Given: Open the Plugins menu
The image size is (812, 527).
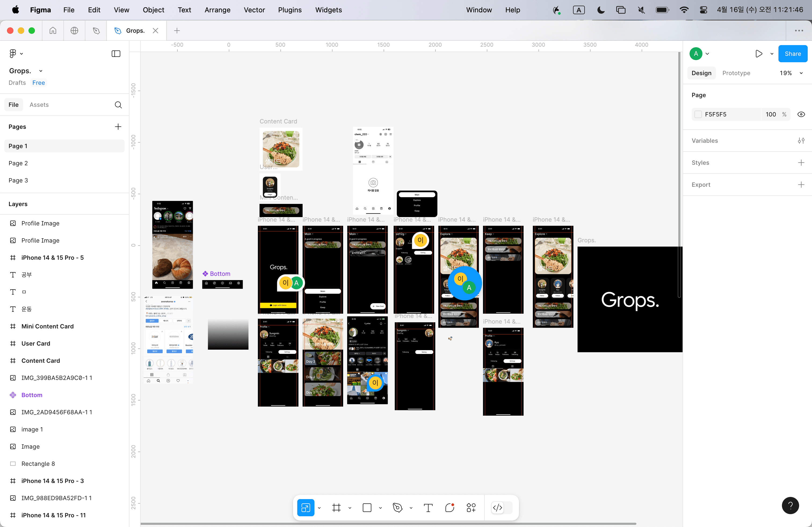Looking at the screenshot, I should [x=290, y=10].
